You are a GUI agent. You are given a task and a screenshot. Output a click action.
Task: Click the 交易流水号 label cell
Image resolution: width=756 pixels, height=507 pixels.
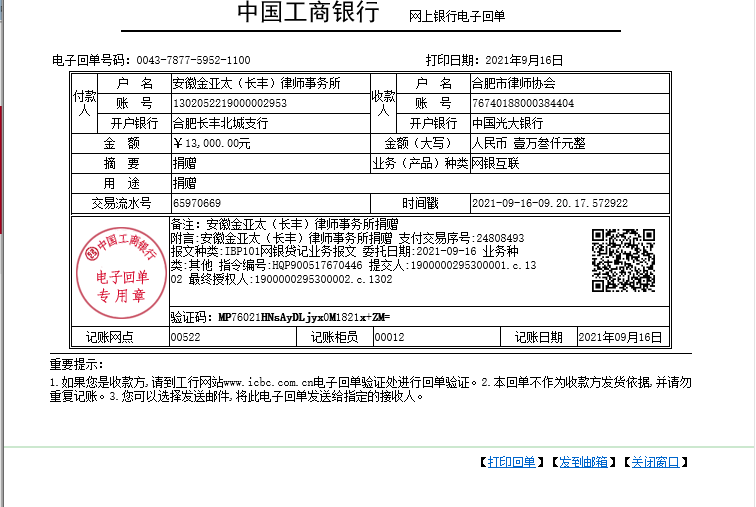point(122,203)
